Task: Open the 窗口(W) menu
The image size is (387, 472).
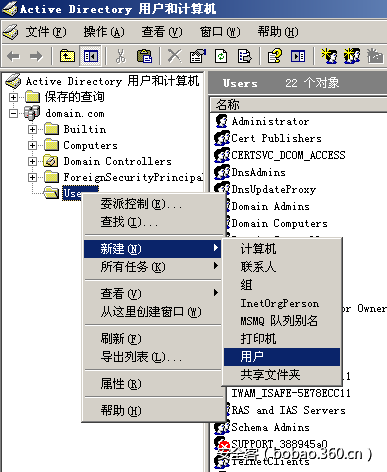Action: click(x=220, y=32)
